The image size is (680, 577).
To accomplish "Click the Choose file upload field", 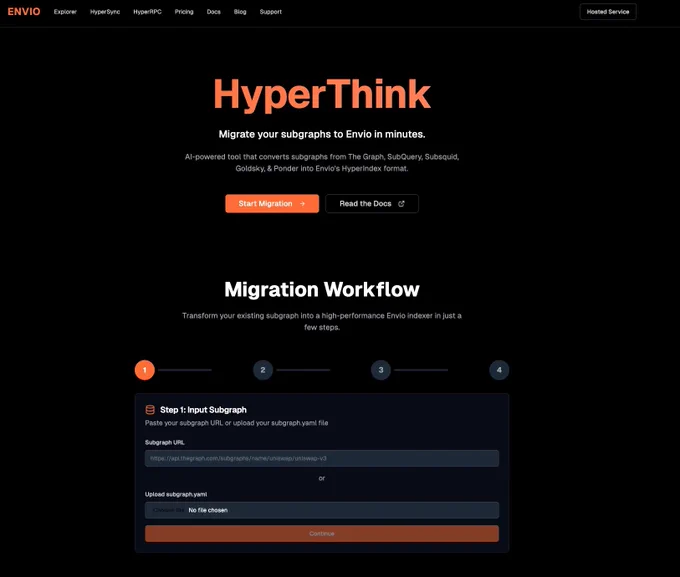I will 322,510.
